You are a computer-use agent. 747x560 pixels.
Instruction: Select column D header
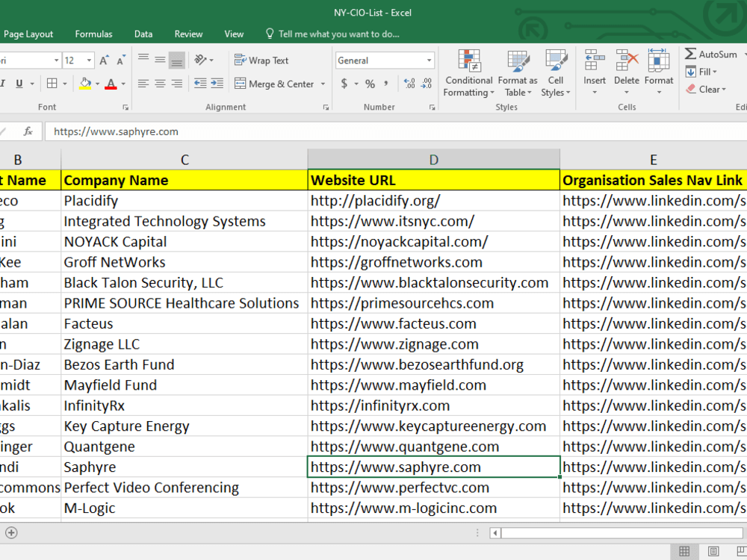tap(433, 160)
